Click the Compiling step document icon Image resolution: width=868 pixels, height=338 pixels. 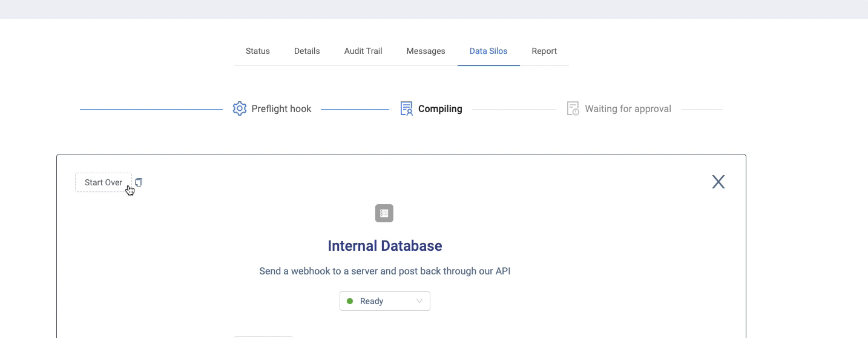pyautogui.click(x=406, y=109)
